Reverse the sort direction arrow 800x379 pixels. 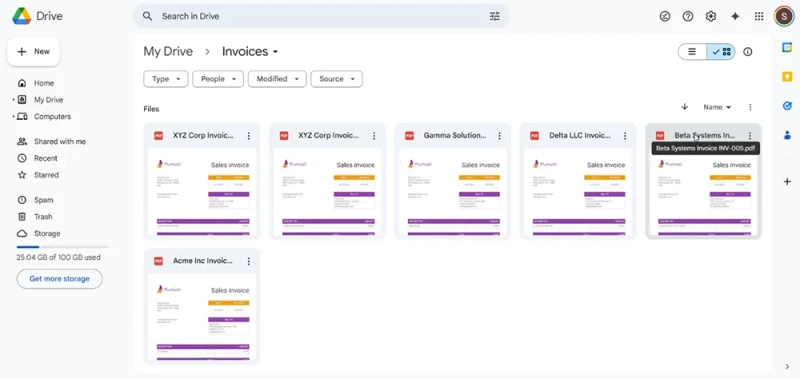(x=685, y=107)
